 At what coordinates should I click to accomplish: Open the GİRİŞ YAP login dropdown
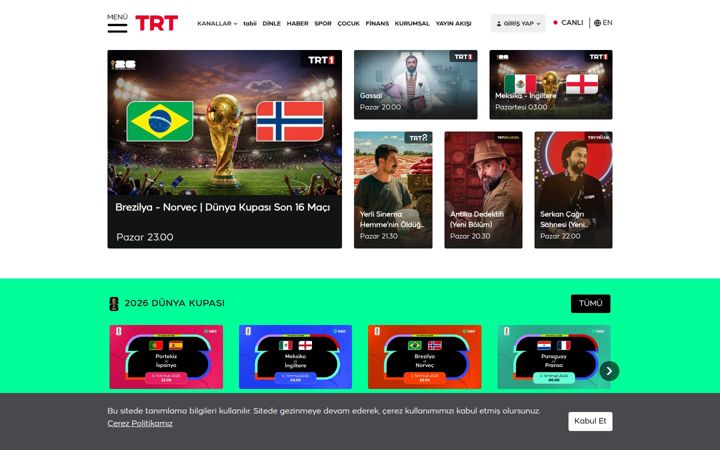[518, 23]
